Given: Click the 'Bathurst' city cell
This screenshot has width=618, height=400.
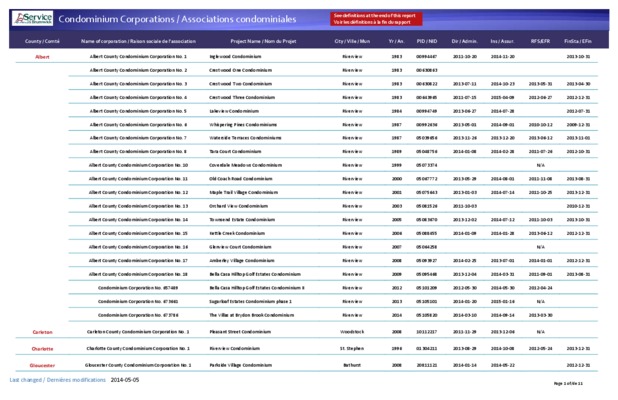Looking at the screenshot, I should [352, 365].
